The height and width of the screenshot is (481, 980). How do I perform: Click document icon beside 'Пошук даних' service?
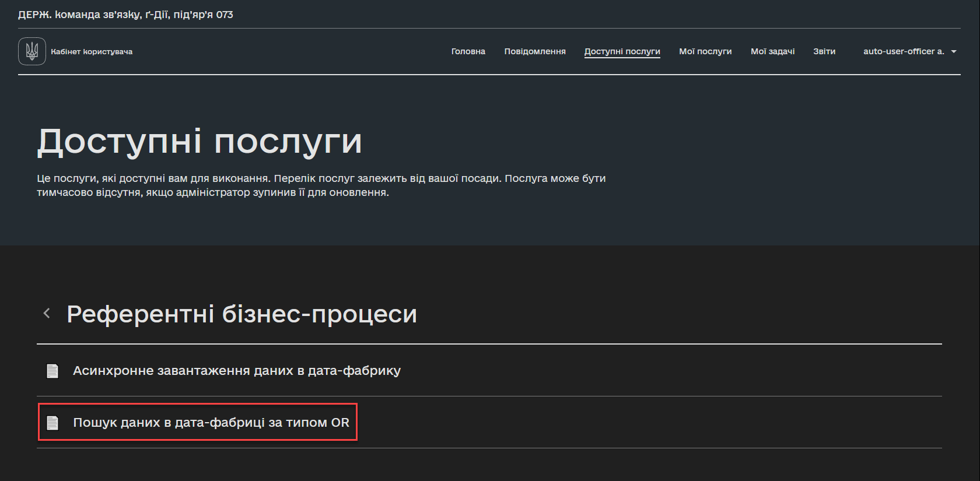pyautogui.click(x=52, y=423)
